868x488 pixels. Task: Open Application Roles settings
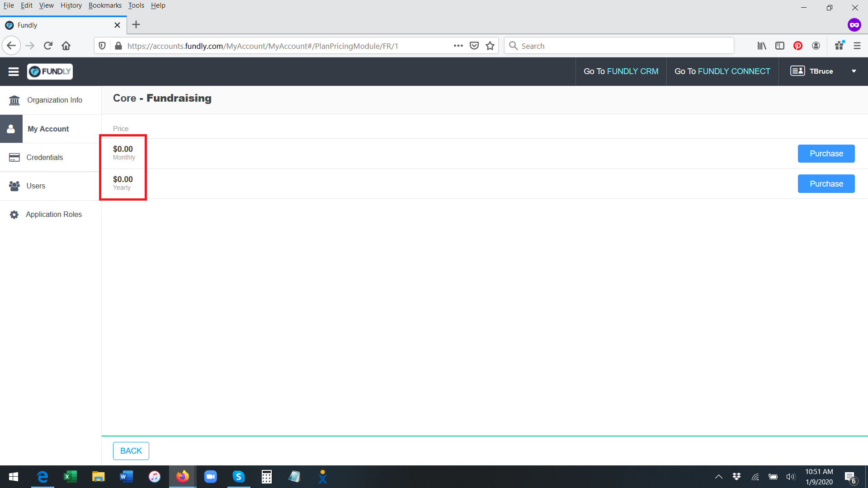click(x=51, y=214)
